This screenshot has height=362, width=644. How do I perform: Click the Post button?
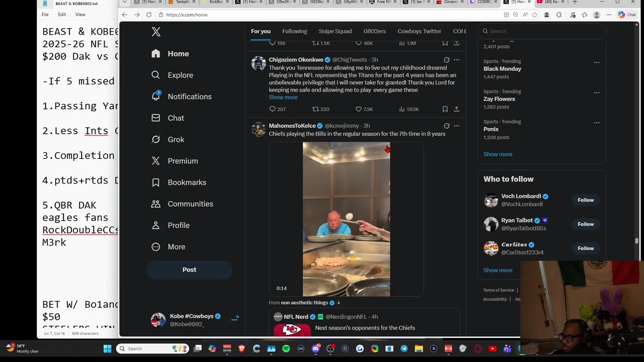[x=189, y=270]
